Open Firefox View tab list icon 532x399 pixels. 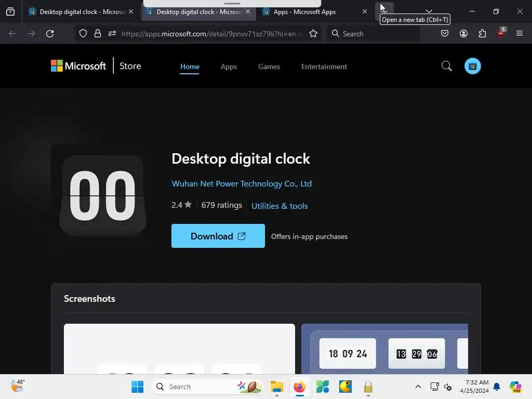point(10,11)
